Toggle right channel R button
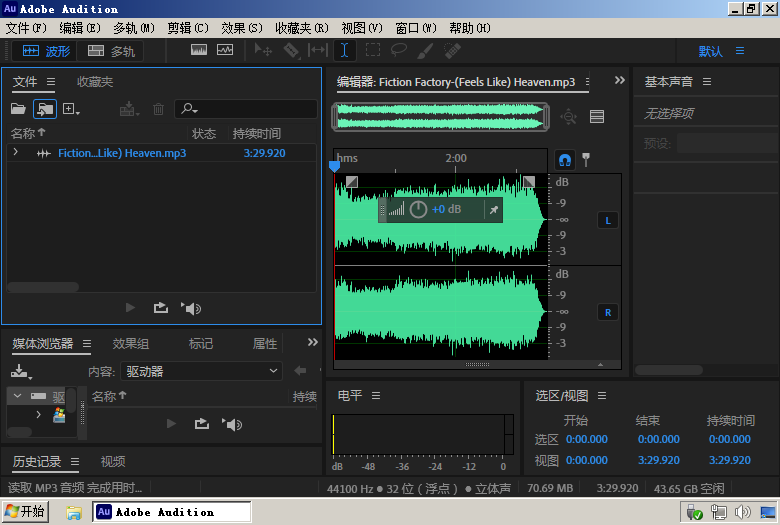 click(x=608, y=313)
